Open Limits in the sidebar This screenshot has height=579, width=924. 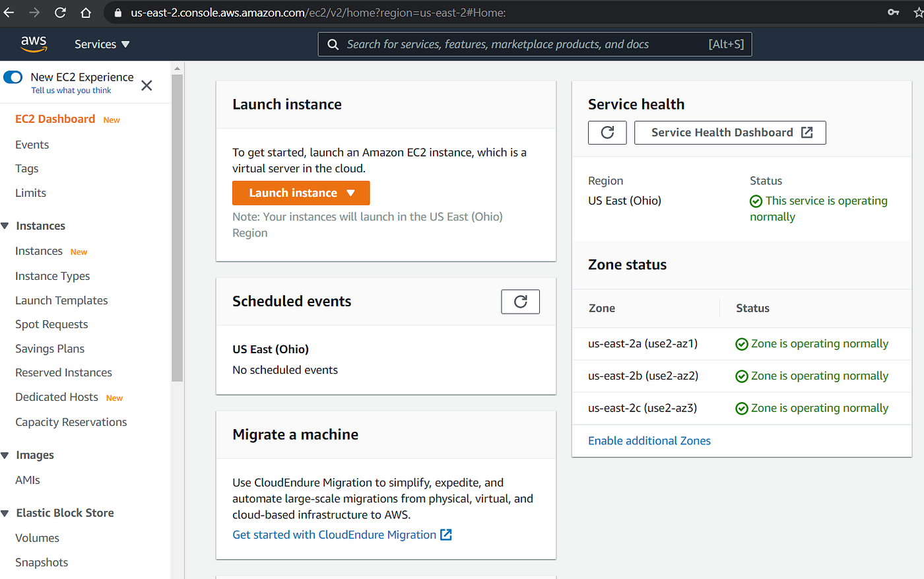(30, 193)
